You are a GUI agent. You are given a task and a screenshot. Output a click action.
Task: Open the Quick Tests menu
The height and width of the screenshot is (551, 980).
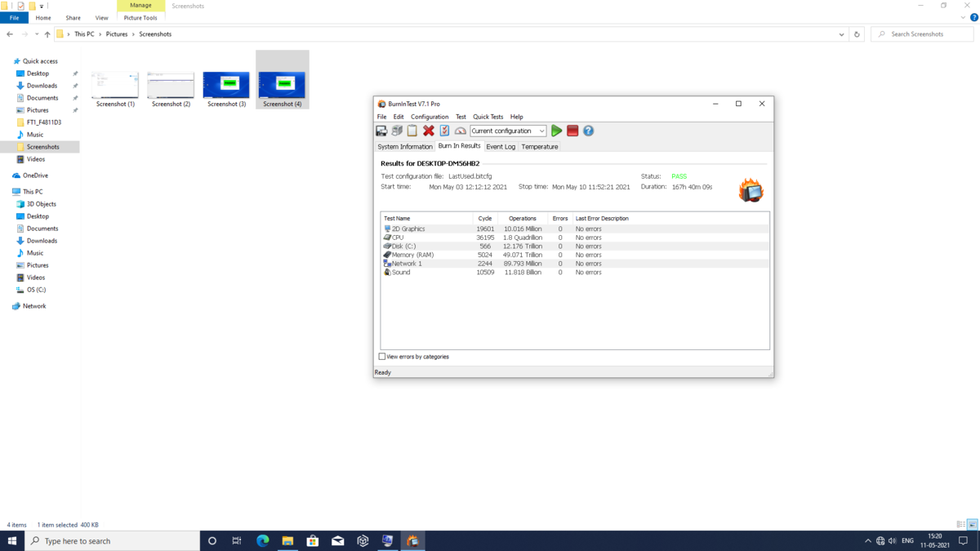(488, 117)
